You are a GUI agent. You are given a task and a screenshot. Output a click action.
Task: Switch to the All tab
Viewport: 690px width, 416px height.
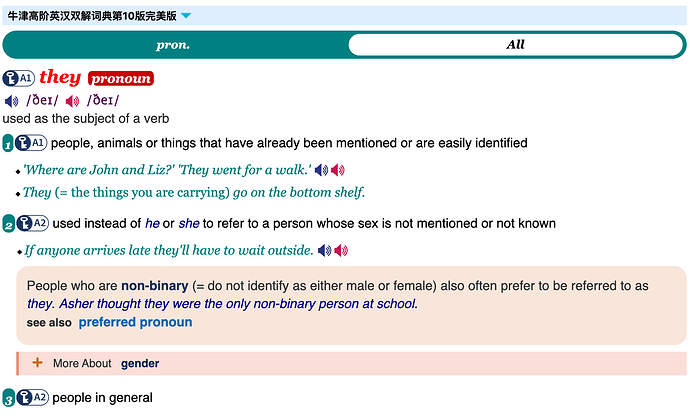point(515,44)
